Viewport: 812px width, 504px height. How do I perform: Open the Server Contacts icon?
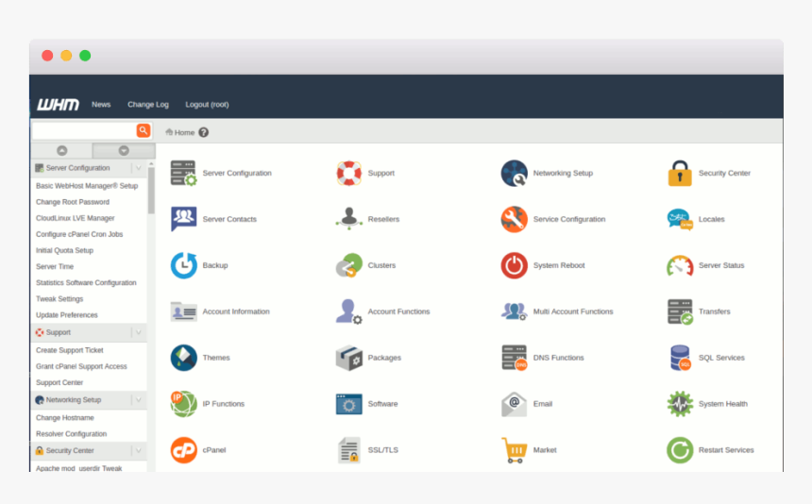183,219
